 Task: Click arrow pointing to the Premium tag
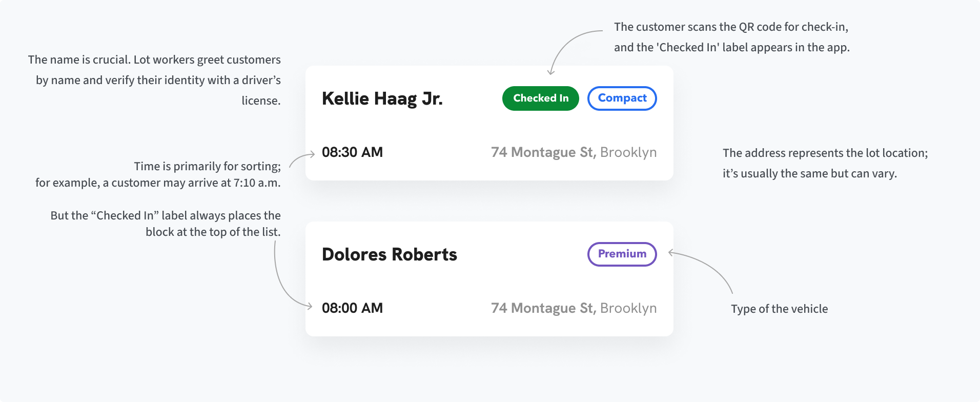tap(700, 271)
